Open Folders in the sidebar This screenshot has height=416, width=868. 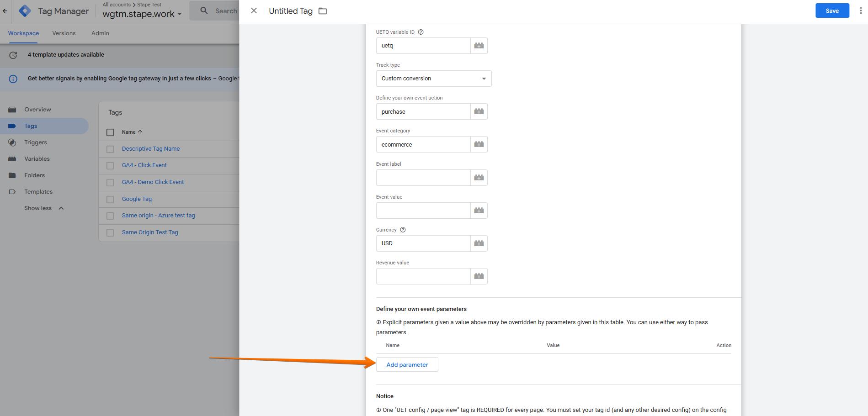(x=34, y=175)
